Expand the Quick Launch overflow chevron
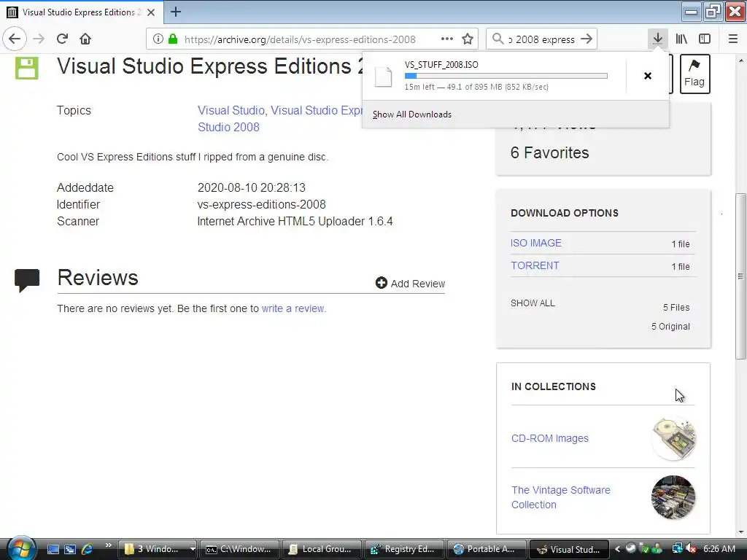The width and height of the screenshot is (747, 560). [109, 545]
